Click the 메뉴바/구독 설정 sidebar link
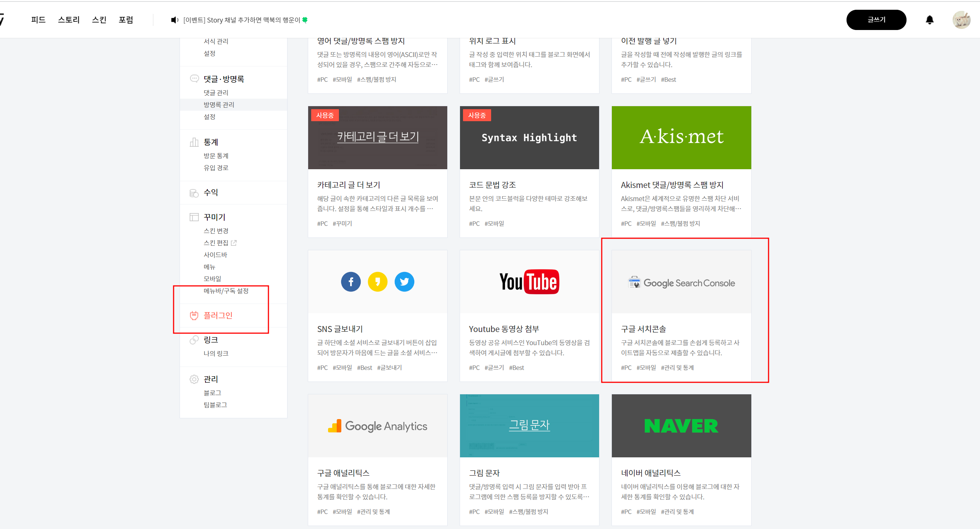Viewport: 980px width, 529px height. (226, 291)
